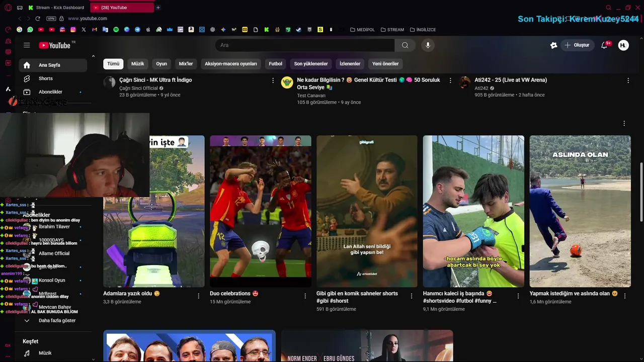This screenshot has height=362, width=644.
Task: Select Son yüklenenler chip
Action: click(311, 64)
